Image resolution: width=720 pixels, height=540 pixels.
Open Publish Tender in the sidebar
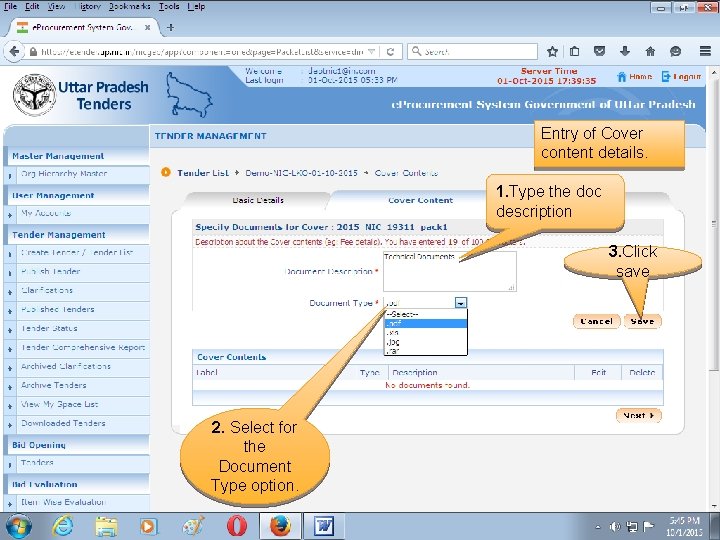[x=51, y=271]
